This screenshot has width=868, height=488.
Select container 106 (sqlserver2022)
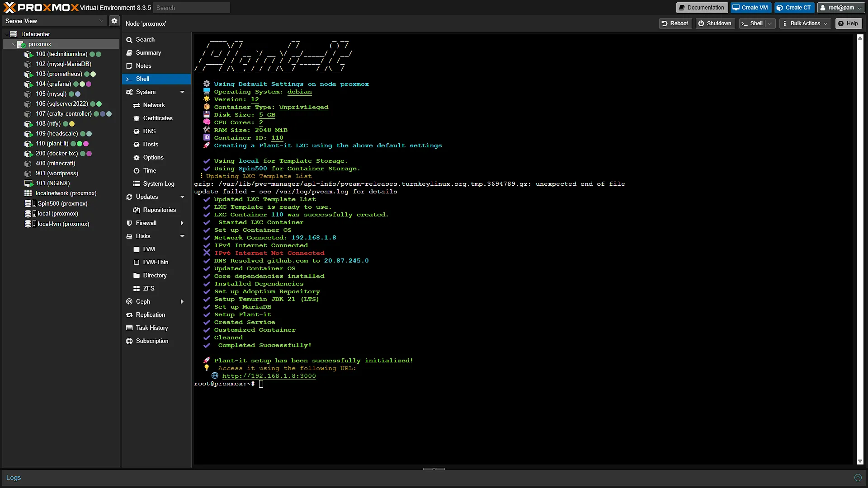pos(62,104)
